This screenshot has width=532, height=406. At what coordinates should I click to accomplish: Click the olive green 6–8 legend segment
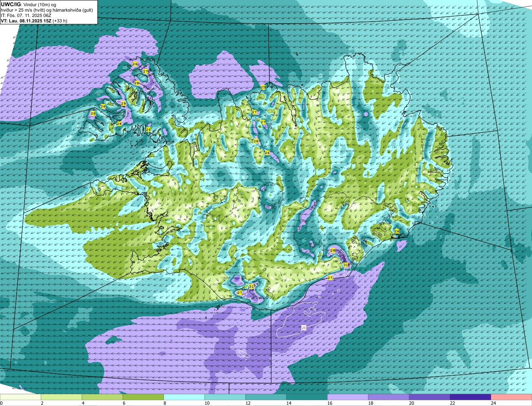tap(143, 397)
